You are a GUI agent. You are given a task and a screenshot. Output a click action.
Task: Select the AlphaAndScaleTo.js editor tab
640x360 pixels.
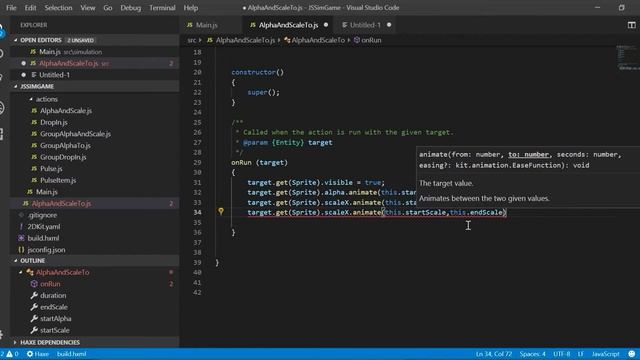(288, 25)
